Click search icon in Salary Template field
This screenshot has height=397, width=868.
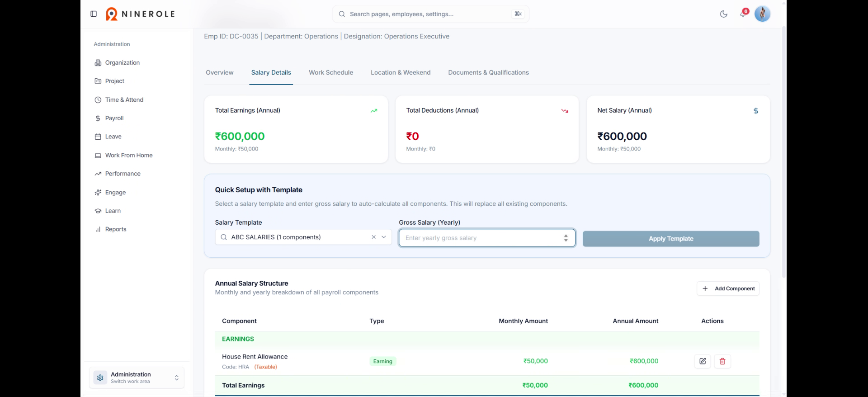(x=224, y=237)
